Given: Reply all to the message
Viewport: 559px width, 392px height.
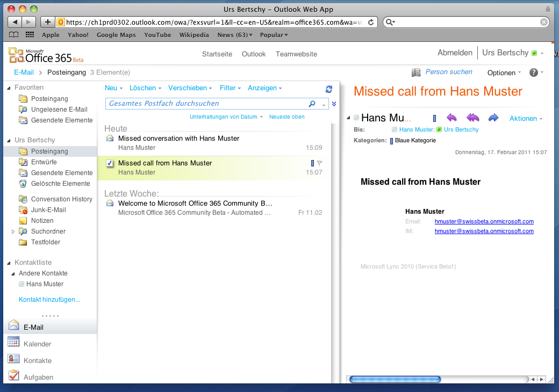Looking at the screenshot, I should pyautogui.click(x=472, y=118).
